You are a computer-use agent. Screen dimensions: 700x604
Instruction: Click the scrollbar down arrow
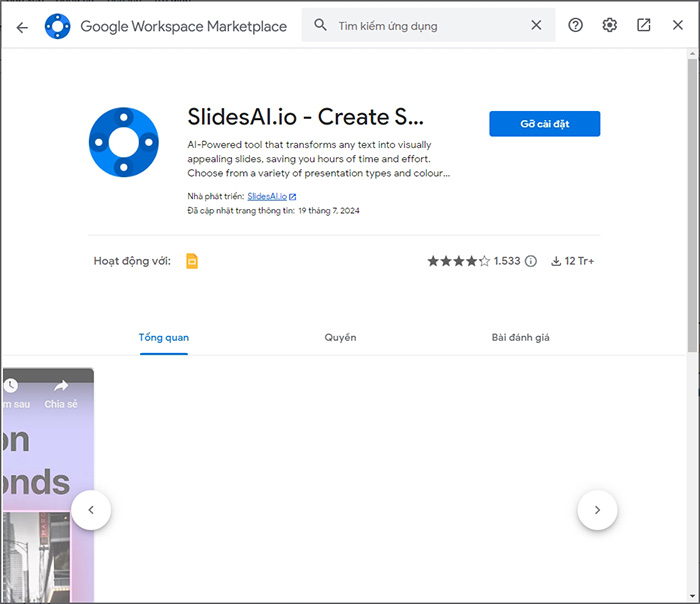tap(692, 596)
